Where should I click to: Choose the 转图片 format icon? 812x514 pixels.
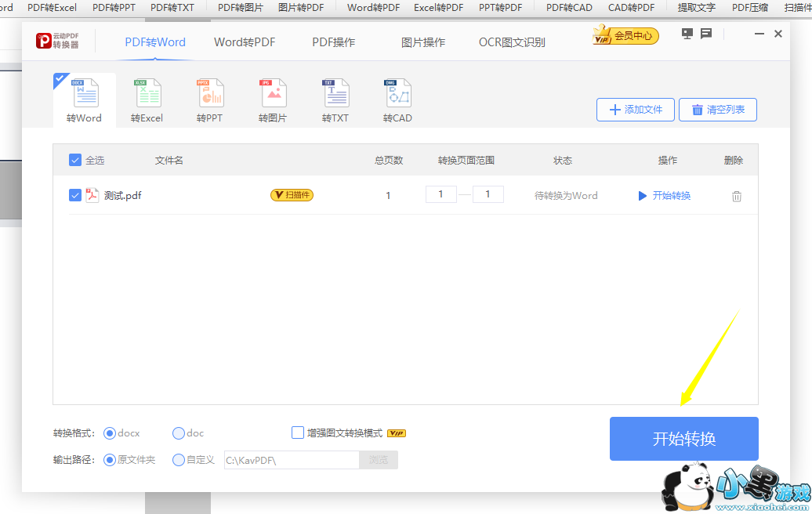tap(273, 94)
